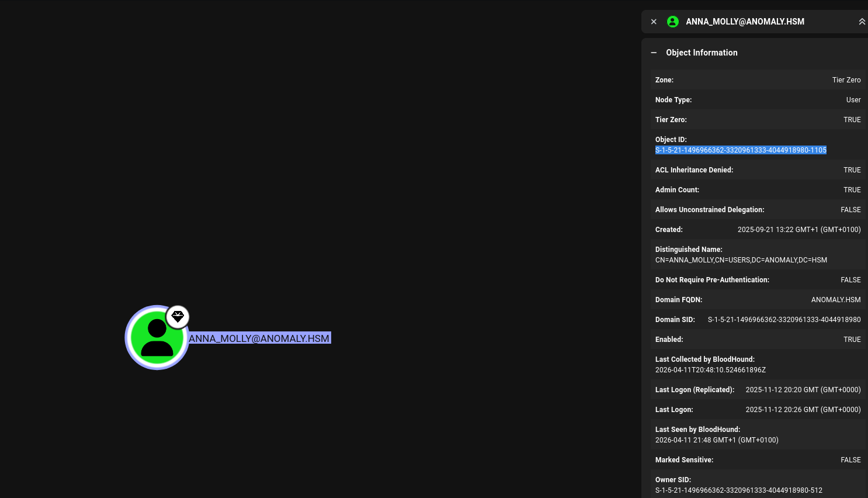Viewport: 868px width, 498px height.
Task: Click the panel title ANNA_MOLLY@ANOMALY.HSM
Action: [x=745, y=22]
